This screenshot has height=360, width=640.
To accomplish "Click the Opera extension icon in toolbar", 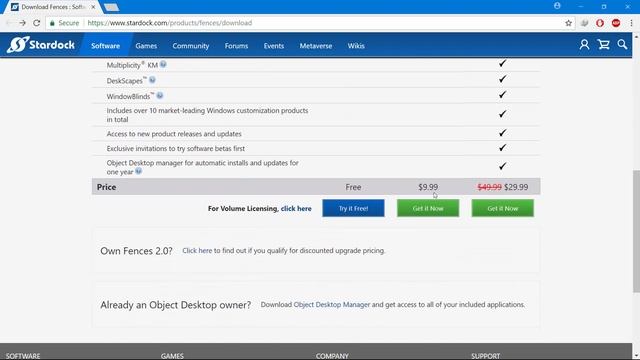I will [x=600, y=23].
